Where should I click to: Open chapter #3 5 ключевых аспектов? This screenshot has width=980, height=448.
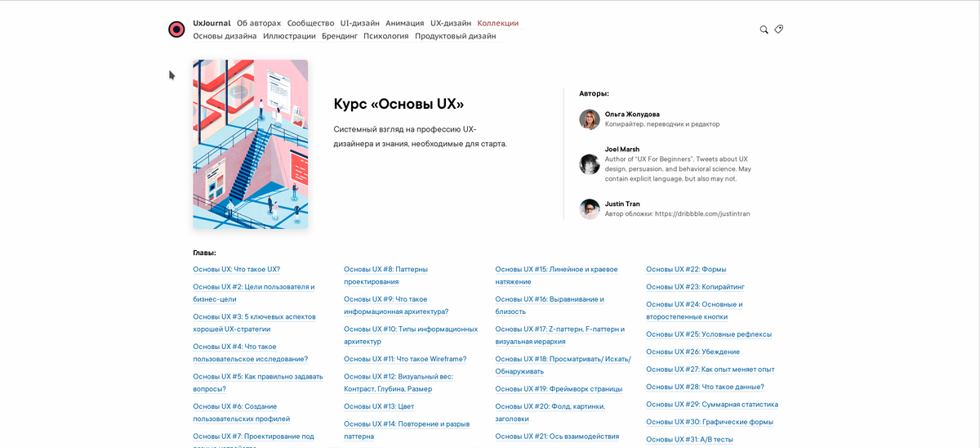[254, 322]
